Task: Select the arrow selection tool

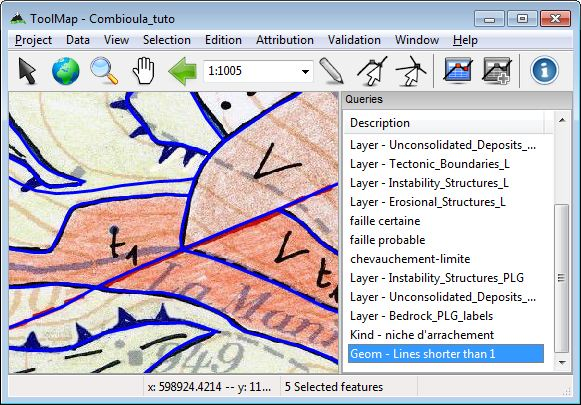Action: point(27,70)
